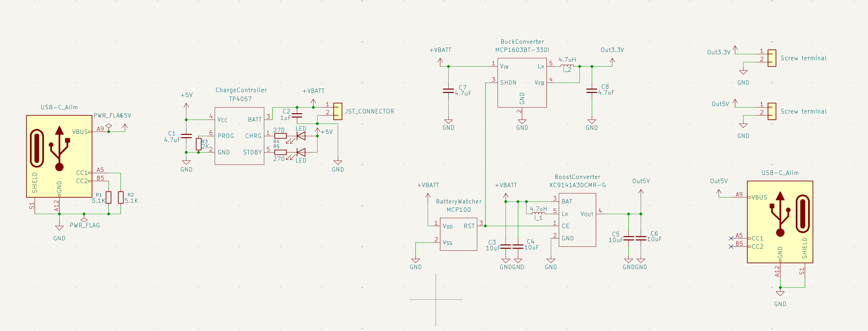
Task: Click resistor R4 270 on the CHRG line
Action: [281, 136]
